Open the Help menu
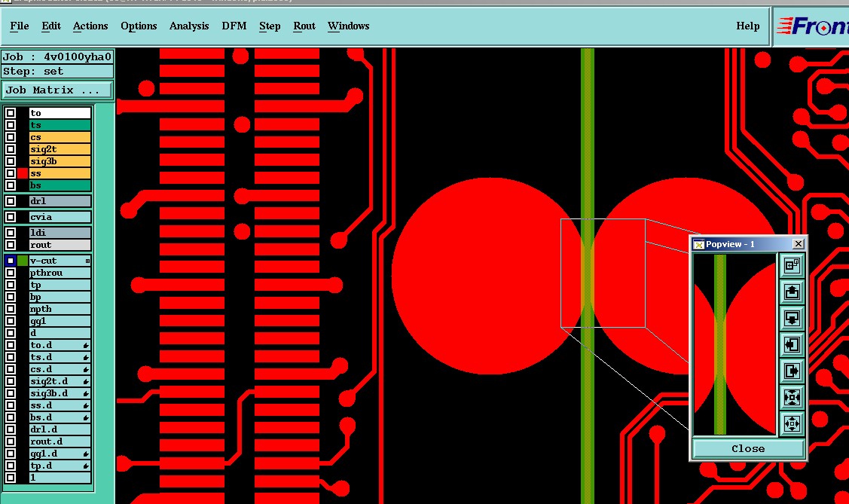This screenshot has width=849, height=504. [x=748, y=26]
